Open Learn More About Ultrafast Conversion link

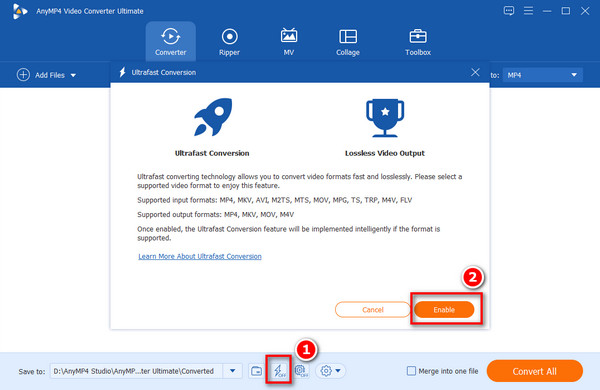(200, 256)
